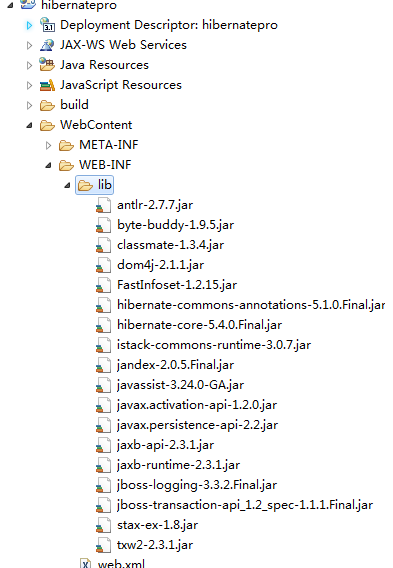Collapse the WebContent folder arrow

29,126
